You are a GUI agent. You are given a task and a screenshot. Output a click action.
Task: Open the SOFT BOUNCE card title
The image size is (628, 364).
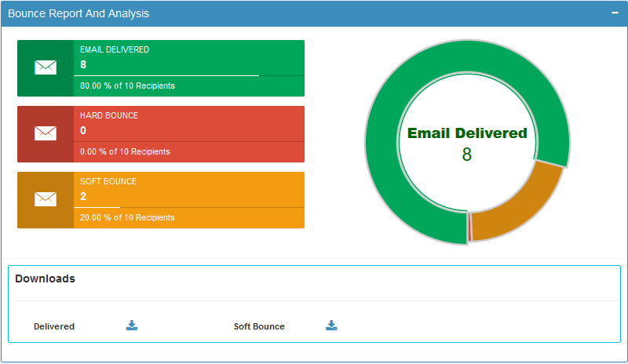click(108, 181)
